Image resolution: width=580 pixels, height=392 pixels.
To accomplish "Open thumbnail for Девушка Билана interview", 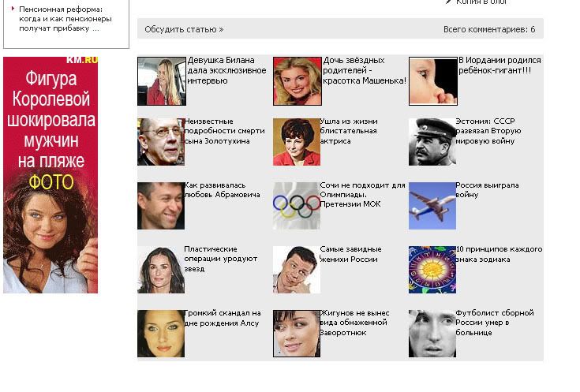I will tap(162, 81).
